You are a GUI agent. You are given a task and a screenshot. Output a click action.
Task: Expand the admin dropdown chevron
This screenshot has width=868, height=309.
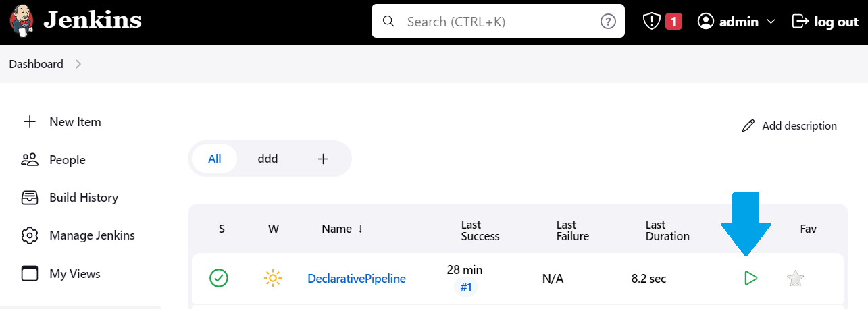point(771,22)
